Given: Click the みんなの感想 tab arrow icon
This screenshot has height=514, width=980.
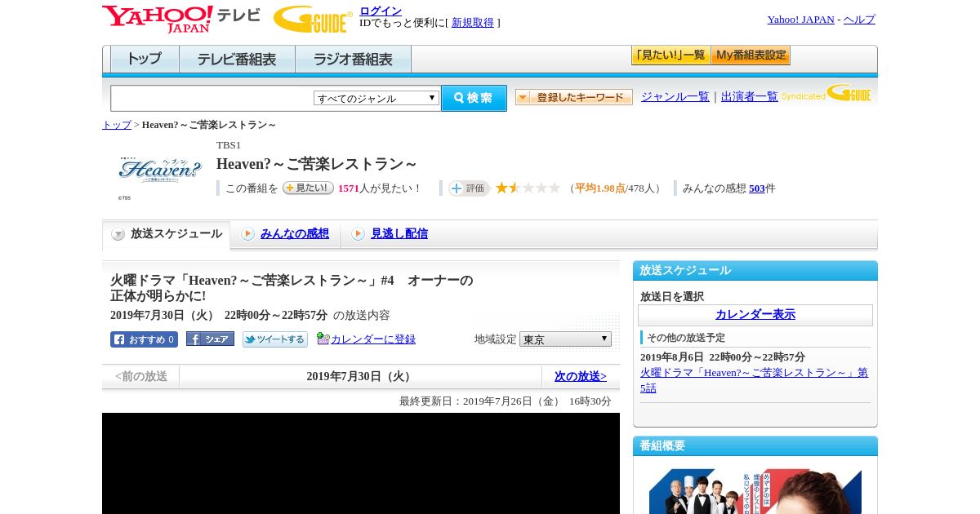Looking at the screenshot, I should 247,234.
